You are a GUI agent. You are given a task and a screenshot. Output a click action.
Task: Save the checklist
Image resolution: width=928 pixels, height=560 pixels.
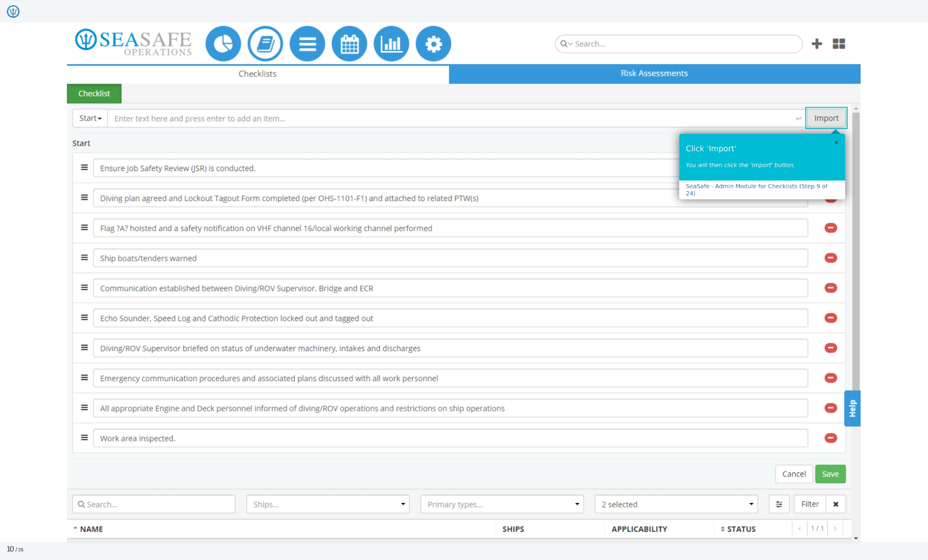tap(830, 474)
